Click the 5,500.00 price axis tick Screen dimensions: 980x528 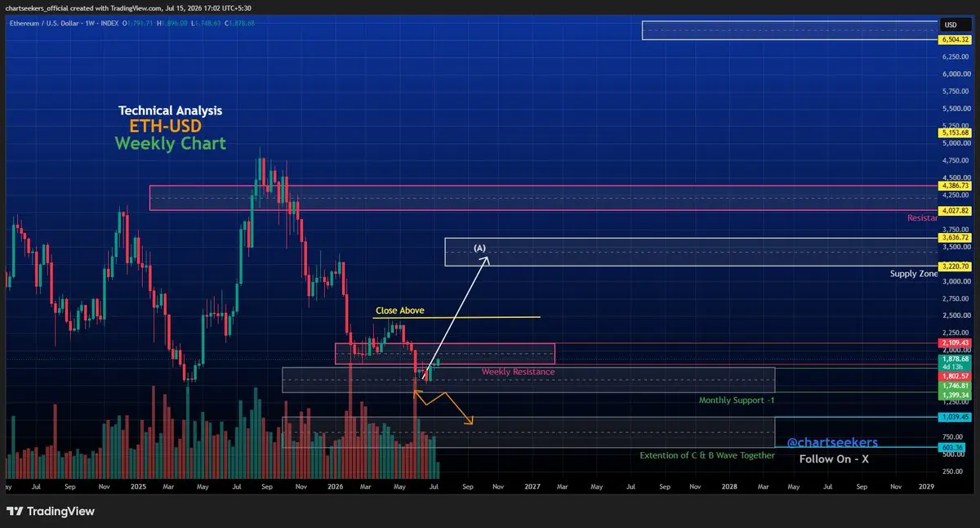955,109
